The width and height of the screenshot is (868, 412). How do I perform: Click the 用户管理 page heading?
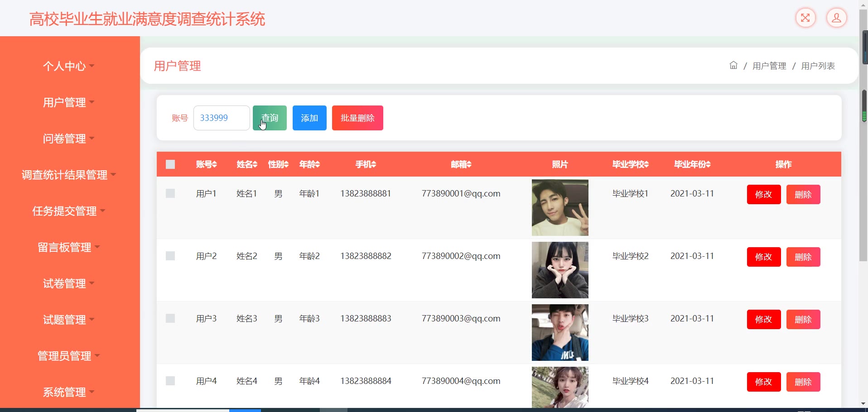178,66
